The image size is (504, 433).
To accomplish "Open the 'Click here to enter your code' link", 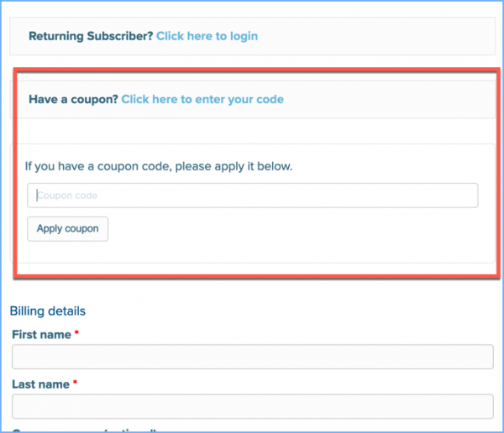I will coord(202,99).
